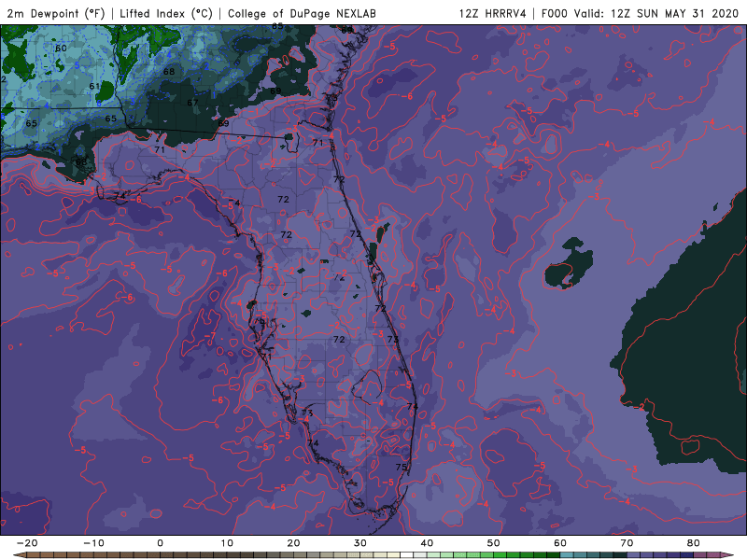Click the "20" color scale label

pos(293,543)
